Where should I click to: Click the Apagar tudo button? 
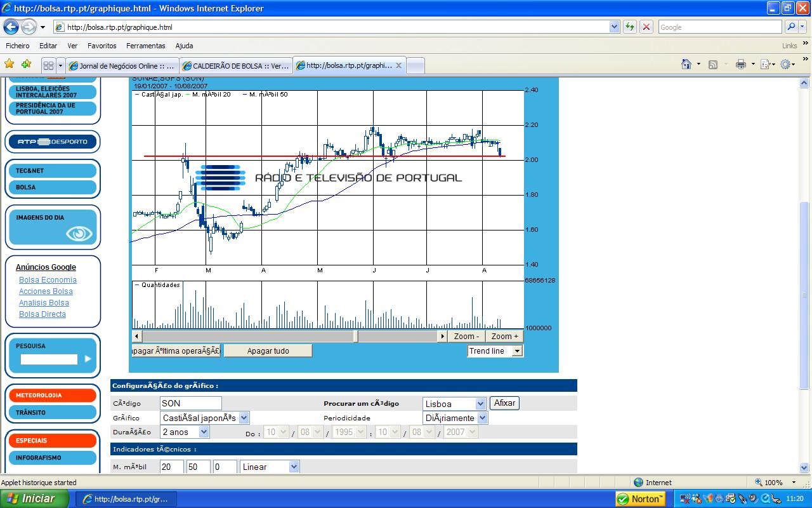click(x=268, y=351)
